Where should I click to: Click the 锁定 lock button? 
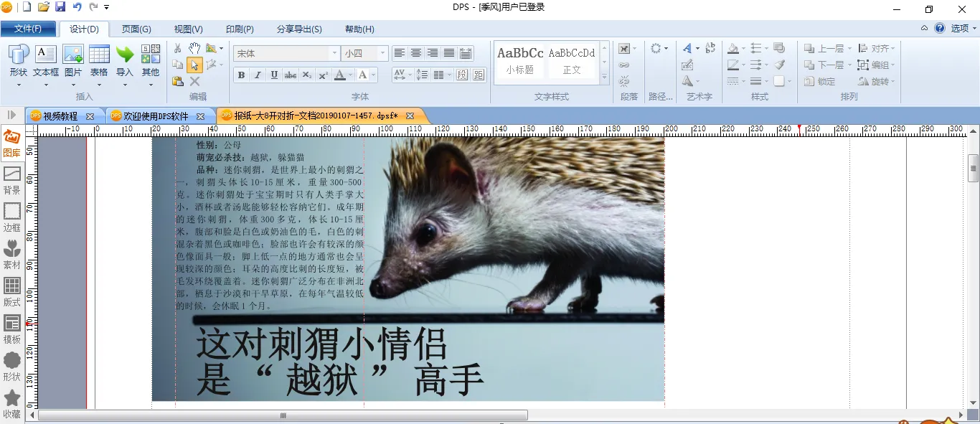(820, 82)
